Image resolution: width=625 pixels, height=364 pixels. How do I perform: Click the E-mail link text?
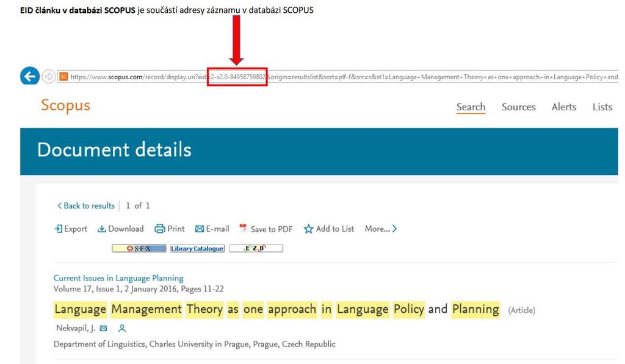point(218,229)
